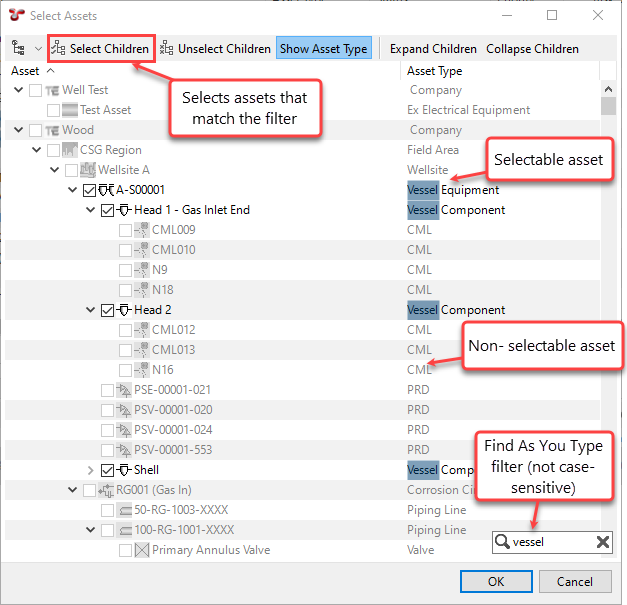This screenshot has width=627, height=605.
Task: Collapse the Well Test company node
Action: tap(19, 90)
